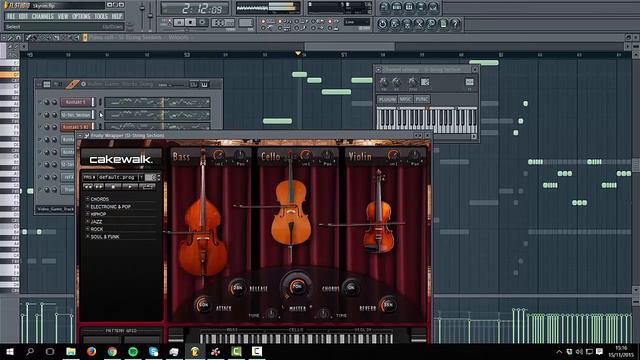
Task: Open the FILE menu
Action: pyautogui.click(x=11, y=16)
